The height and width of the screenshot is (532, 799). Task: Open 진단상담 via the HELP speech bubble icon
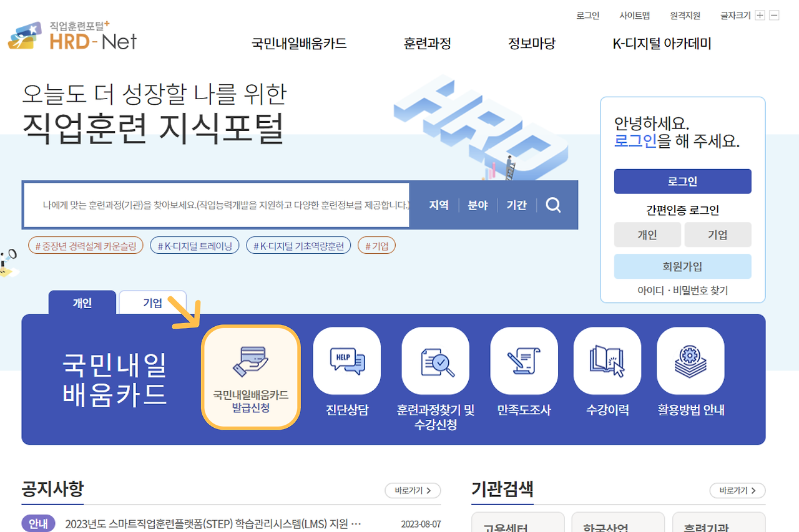(346, 360)
